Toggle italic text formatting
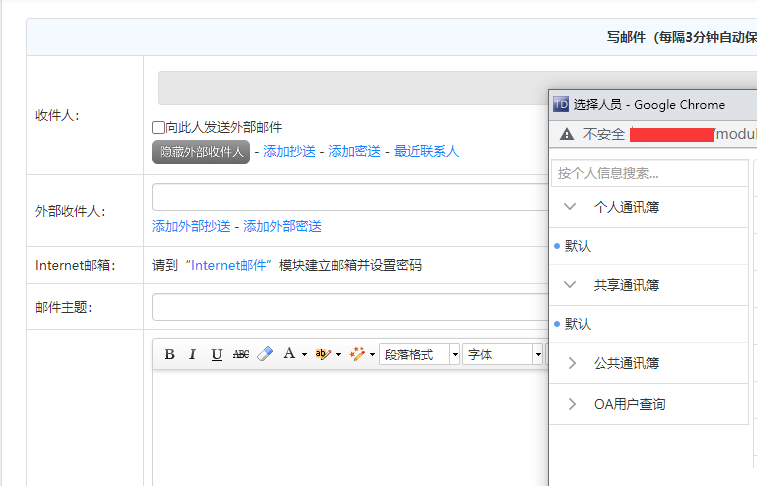Viewport: 757px width, 486px height. tap(192, 354)
